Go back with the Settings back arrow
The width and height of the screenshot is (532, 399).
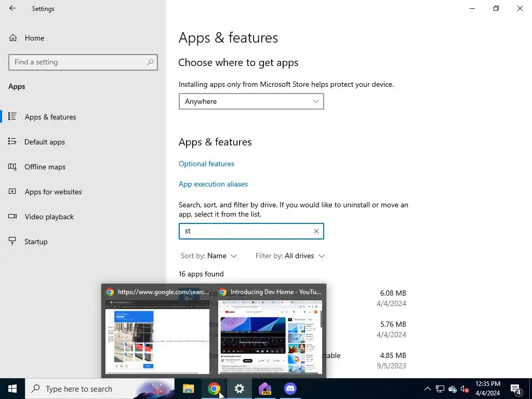point(12,8)
